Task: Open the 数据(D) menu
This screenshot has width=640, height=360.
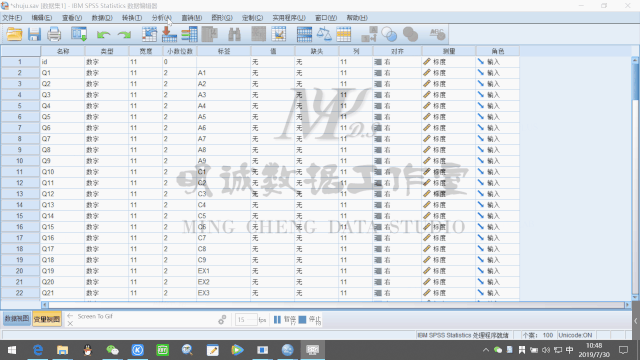Action: tap(102, 18)
